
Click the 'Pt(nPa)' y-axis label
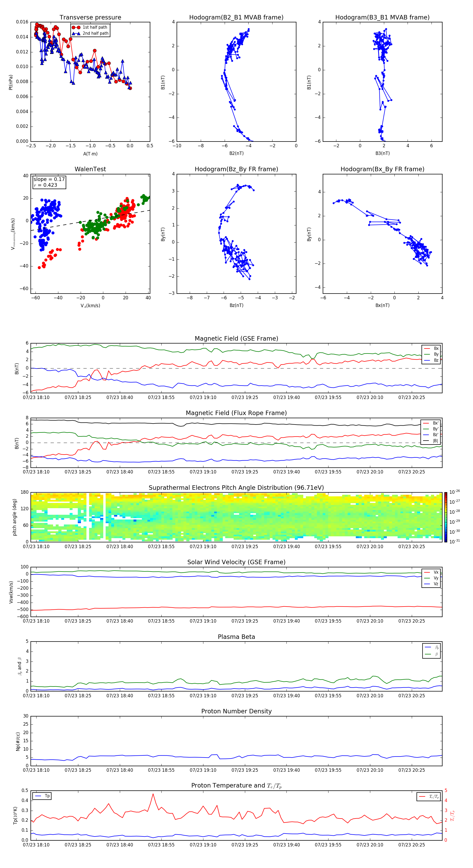pyautogui.click(x=11, y=82)
